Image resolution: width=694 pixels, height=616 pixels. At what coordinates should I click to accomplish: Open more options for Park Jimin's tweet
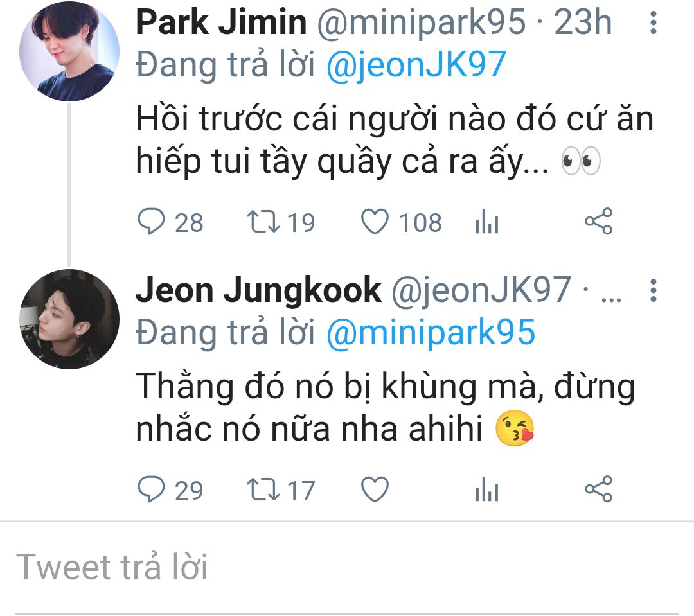654,24
